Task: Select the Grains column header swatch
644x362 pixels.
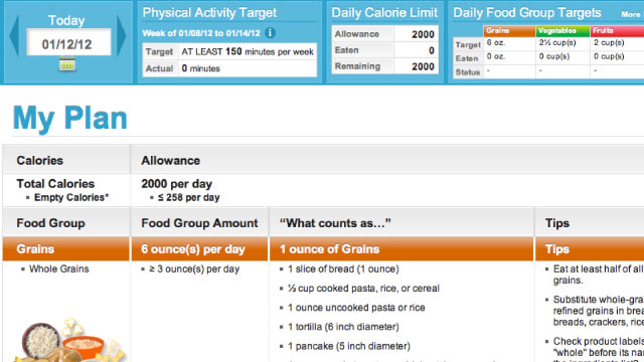Action: click(509, 31)
